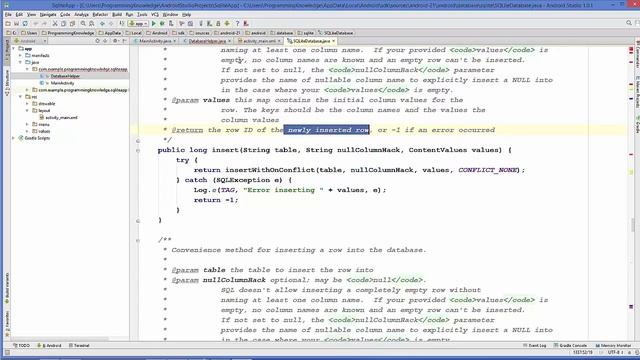Click the ProgrammingKnowledge breadcrumb
This screenshot has height=360, width=640.
71,33
